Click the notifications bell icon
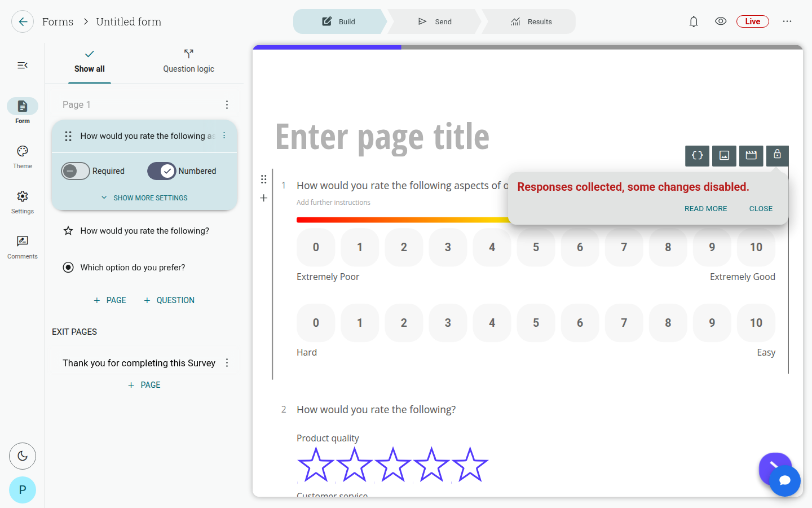This screenshot has height=508, width=812. pos(694,21)
